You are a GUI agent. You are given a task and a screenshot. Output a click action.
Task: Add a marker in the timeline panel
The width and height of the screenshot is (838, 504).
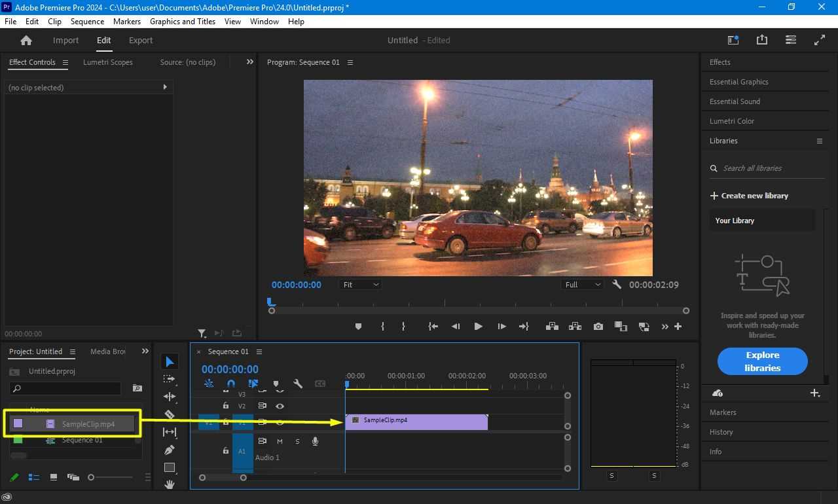click(x=276, y=384)
